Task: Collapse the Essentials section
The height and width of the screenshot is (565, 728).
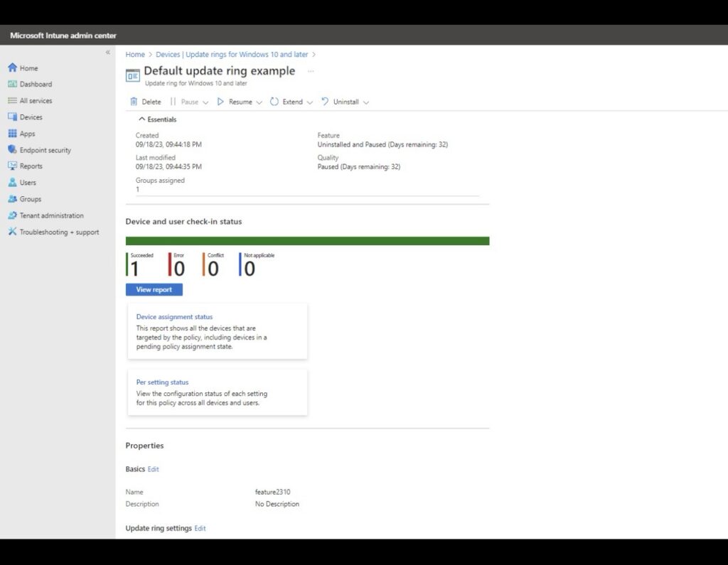Action: coord(142,120)
